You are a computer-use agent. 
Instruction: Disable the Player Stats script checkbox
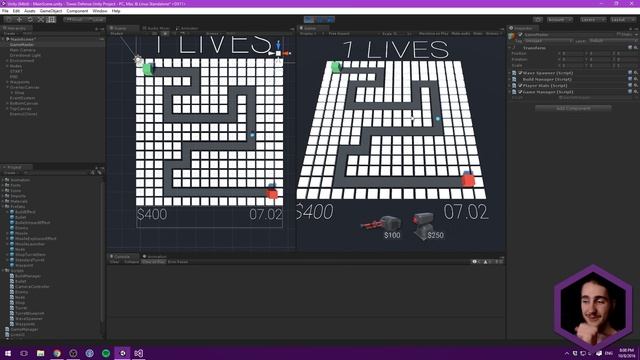pos(520,86)
